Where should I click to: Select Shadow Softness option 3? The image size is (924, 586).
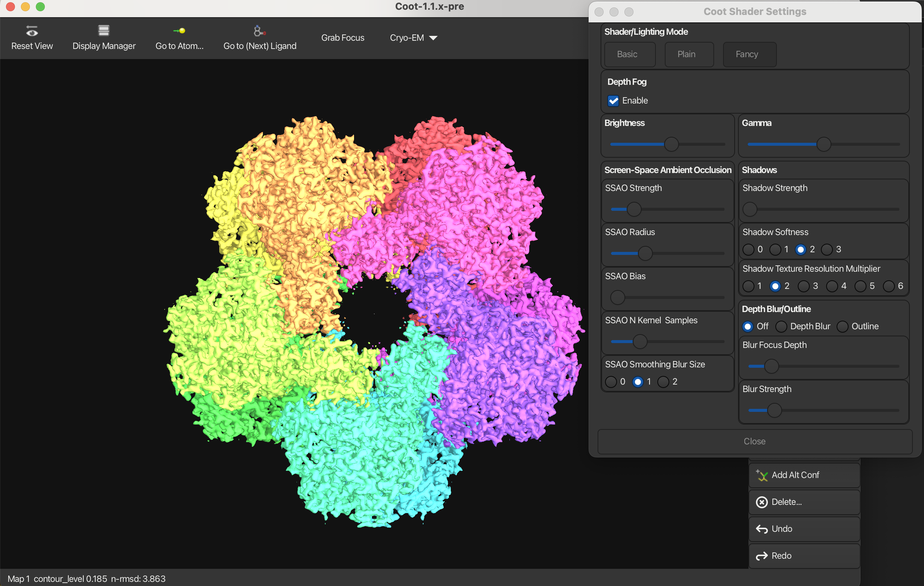827,250
